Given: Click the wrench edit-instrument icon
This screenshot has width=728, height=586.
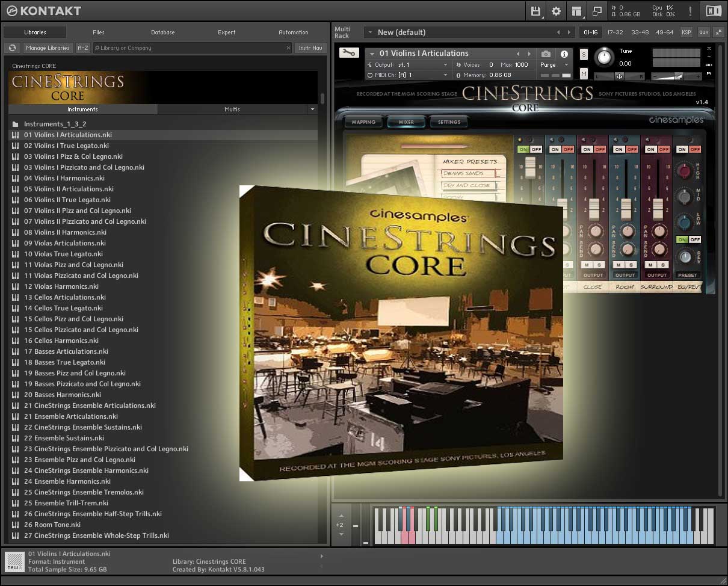Looking at the screenshot, I should click(x=348, y=53).
